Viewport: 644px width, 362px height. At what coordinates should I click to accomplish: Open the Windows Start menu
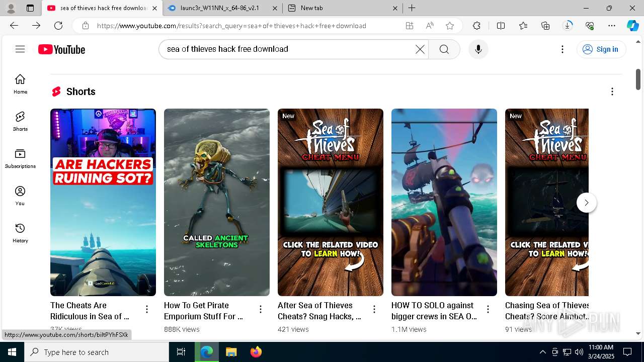[12, 352]
